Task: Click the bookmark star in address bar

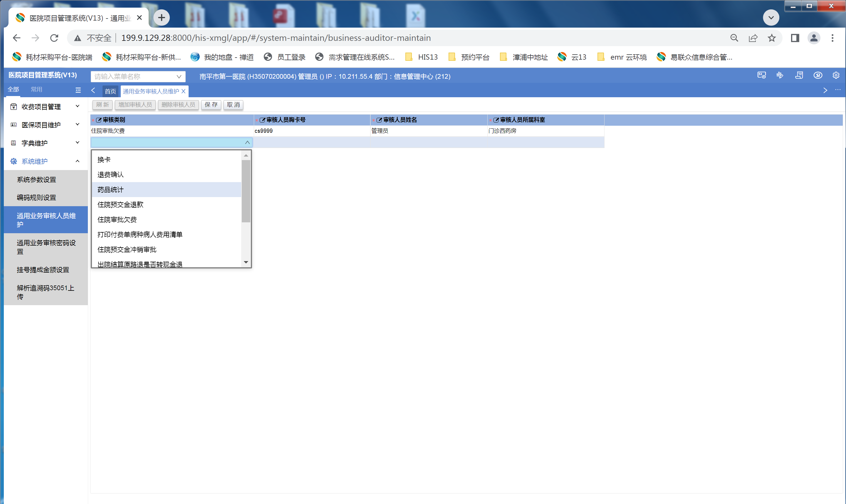Action: [x=772, y=38]
